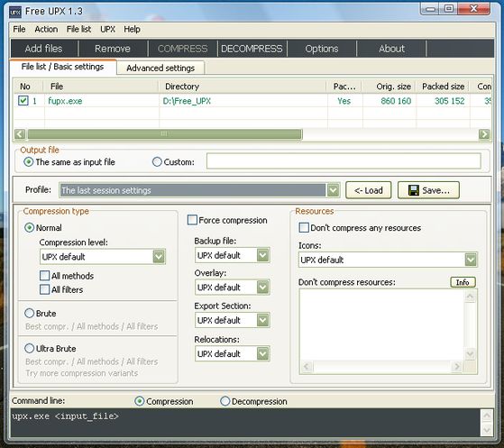Click the UPX app icon in title bar

point(15,12)
